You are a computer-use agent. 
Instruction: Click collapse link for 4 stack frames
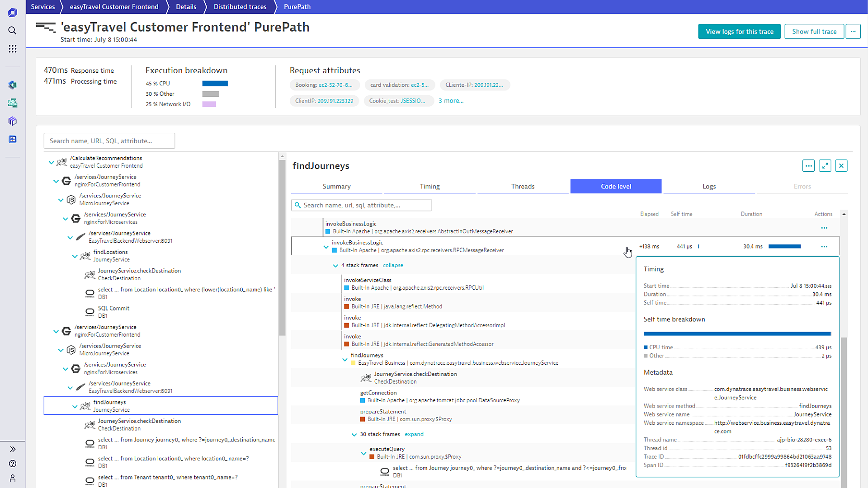[393, 265]
